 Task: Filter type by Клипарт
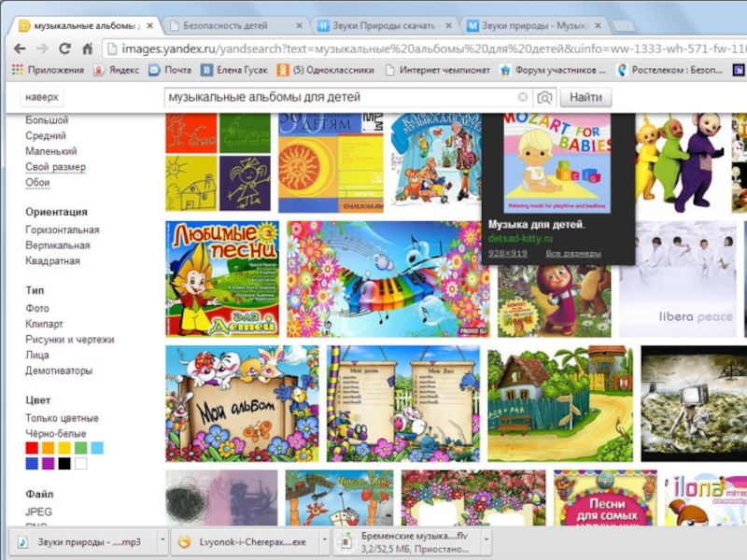point(44,324)
